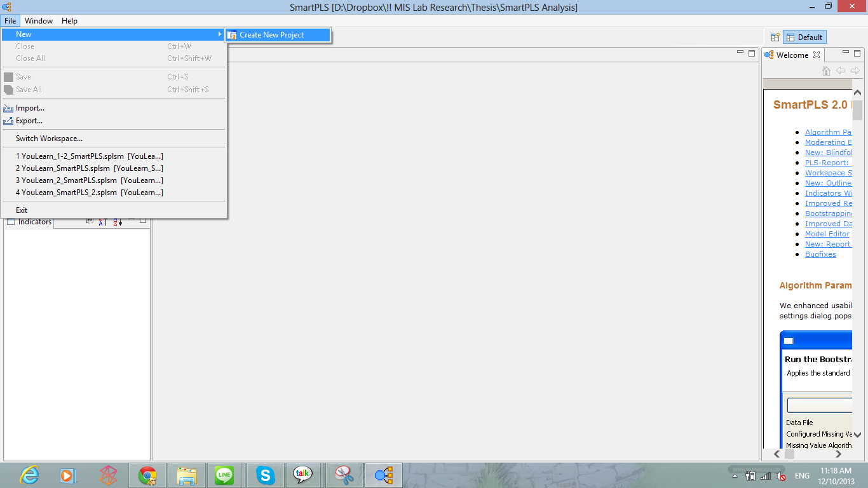Open the Bootstrapping link

click(828, 213)
